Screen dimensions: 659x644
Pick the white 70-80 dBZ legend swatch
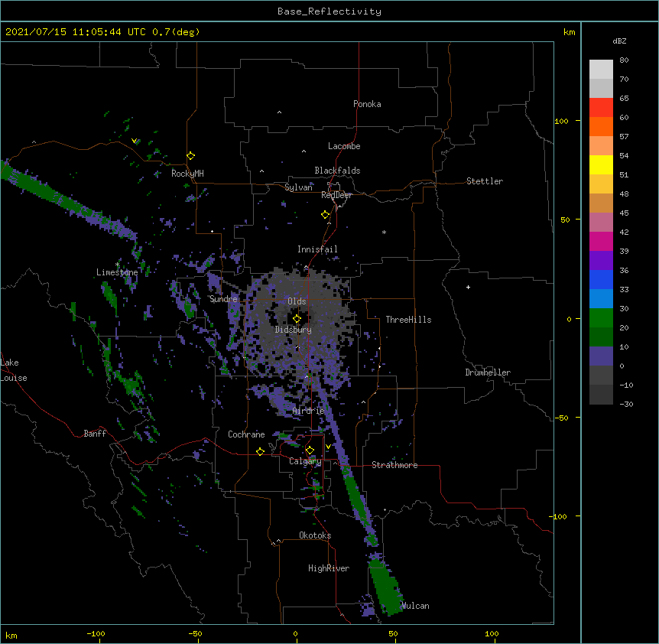tap(601, 70)
